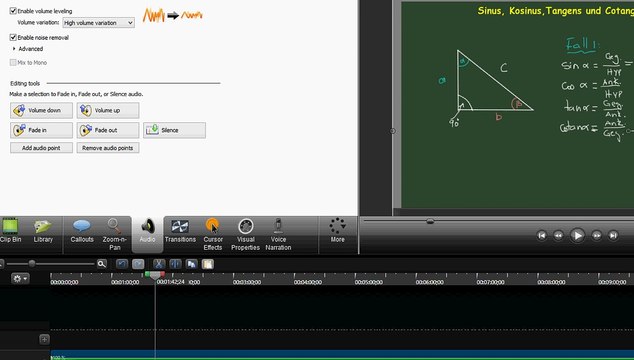Apply Fade in to the selection
Viewport: 634px width, 360px height.
tap(41, 130)
